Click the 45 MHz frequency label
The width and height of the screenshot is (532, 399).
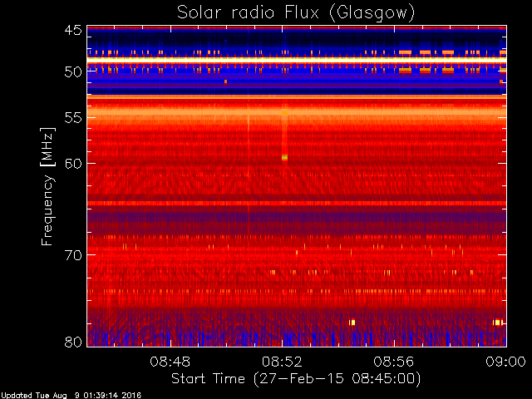click(73, 31)
